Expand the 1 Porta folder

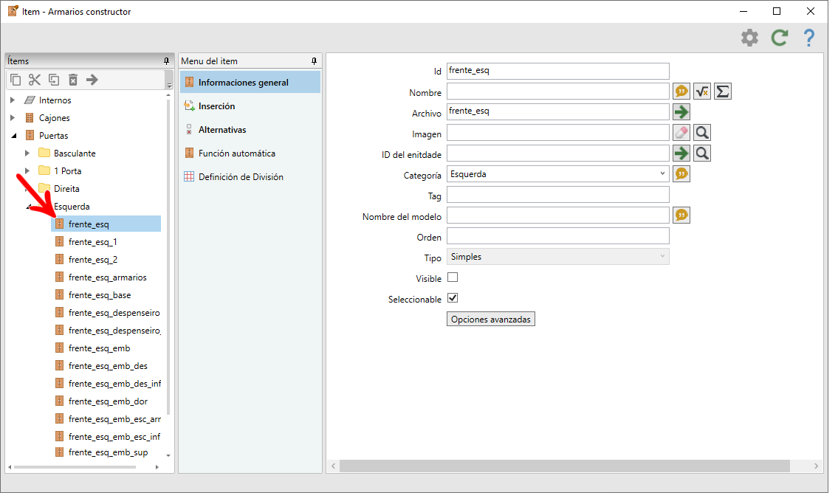[x=27, y=173]
